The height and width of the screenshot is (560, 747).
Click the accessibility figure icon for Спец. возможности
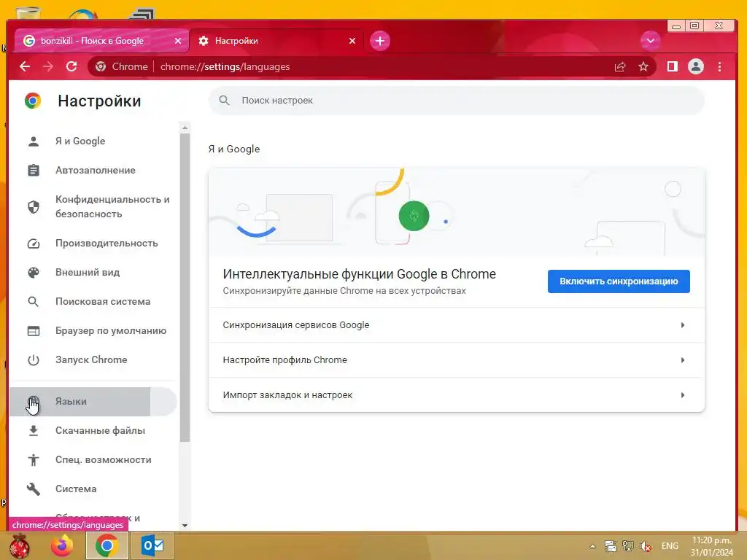pos(34,459)
